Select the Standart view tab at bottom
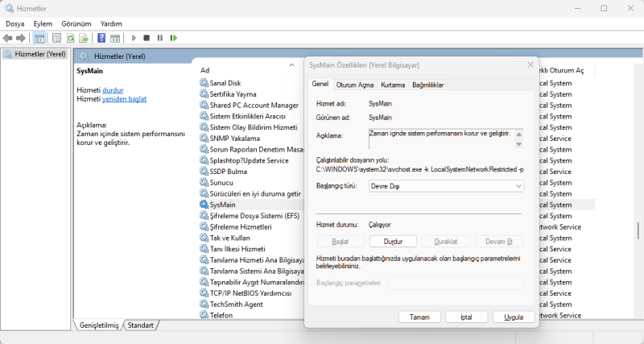The height and width of the screenshot is (344, 644). (x=141, y=325)
